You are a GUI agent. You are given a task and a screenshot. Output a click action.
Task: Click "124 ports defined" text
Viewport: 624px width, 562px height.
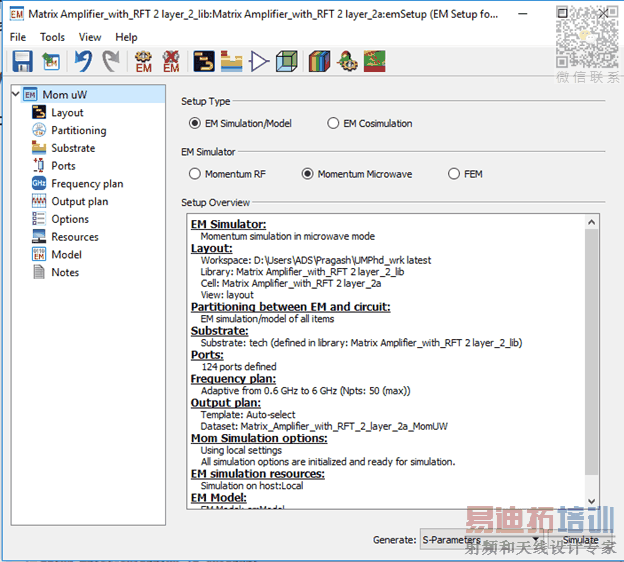coord(239,367)
